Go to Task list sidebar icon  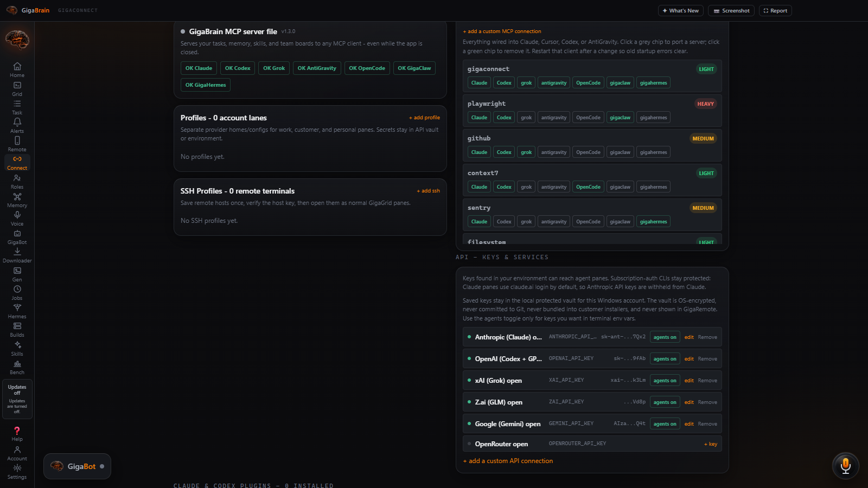coord(17,107)
